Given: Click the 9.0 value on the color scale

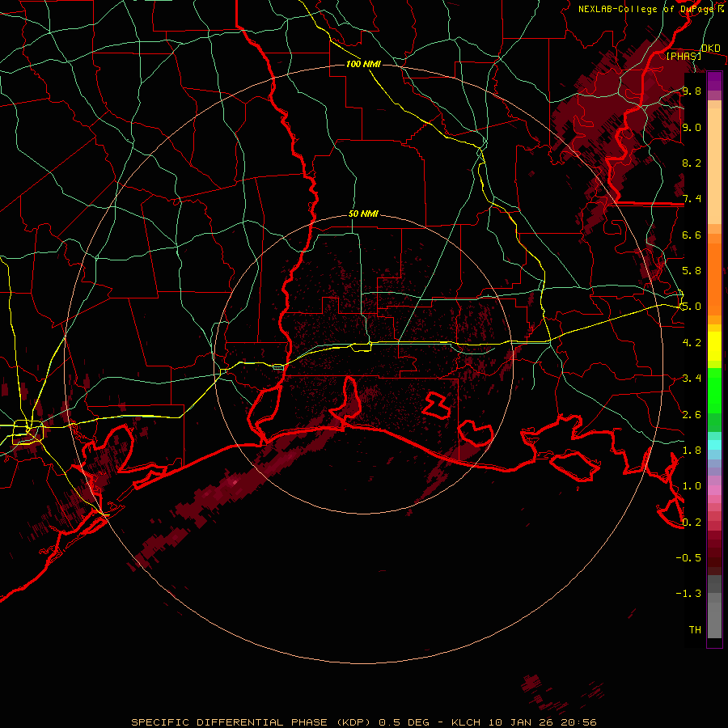Looking at the screenshot, I should point(692,128).
